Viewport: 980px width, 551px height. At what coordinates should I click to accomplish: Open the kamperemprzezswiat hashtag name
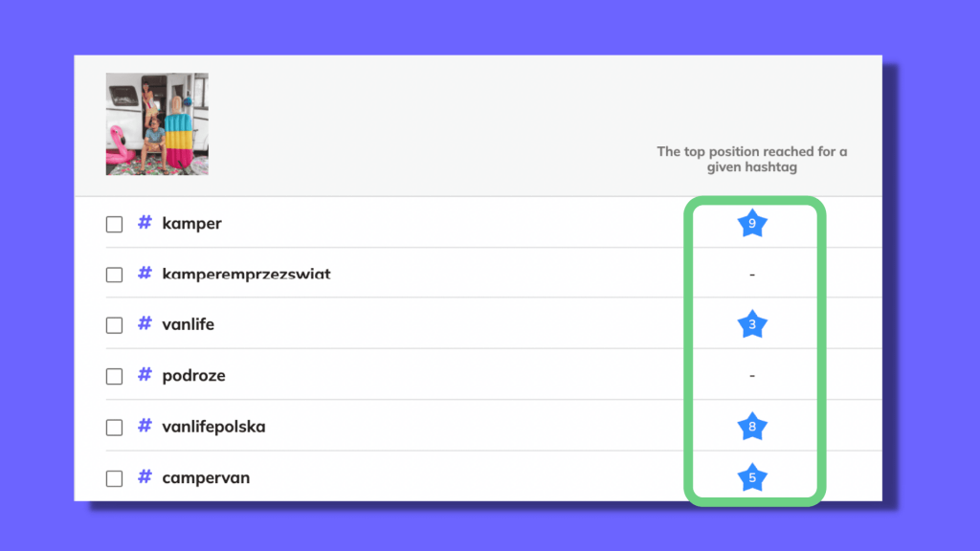click(x=246, y=274)
